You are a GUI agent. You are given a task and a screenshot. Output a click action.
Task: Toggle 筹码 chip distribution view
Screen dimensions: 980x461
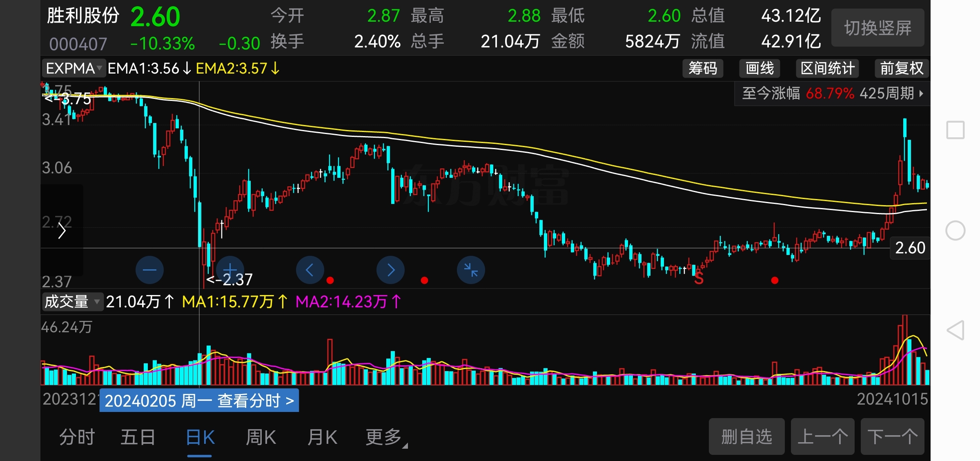703,68
